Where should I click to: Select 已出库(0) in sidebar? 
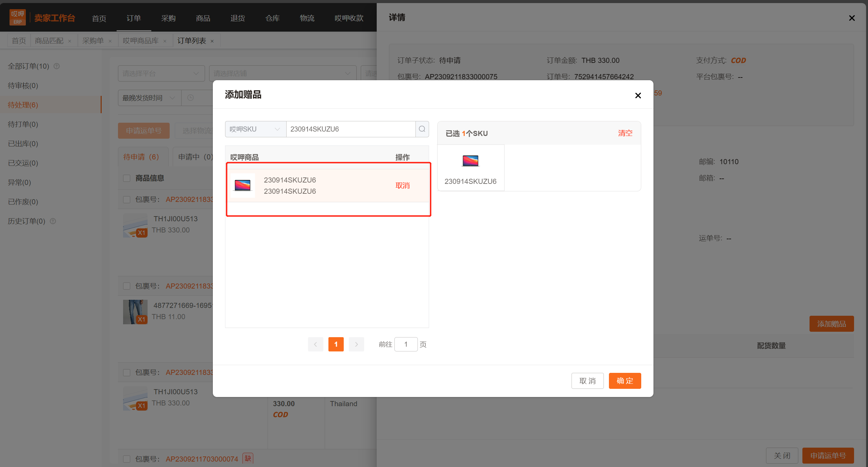pyautogui.click(x=23, y=144)
